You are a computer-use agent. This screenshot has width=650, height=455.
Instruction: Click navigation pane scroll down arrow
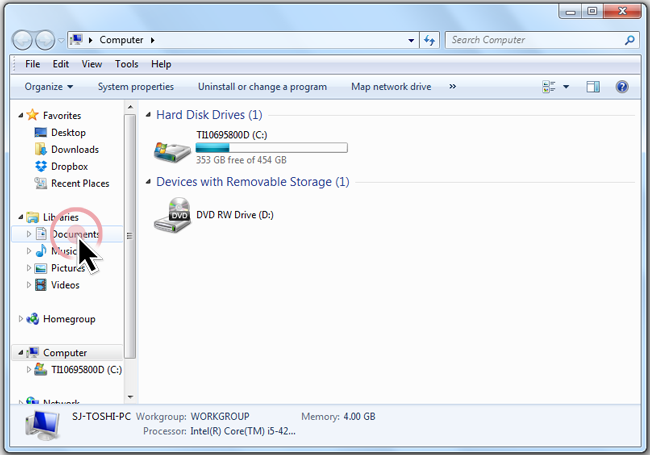point(130,397)
